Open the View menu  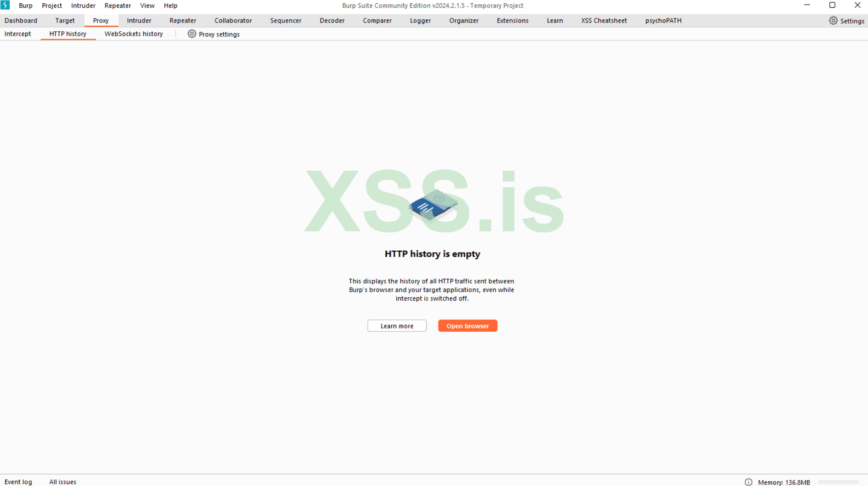tap(147, 6)
